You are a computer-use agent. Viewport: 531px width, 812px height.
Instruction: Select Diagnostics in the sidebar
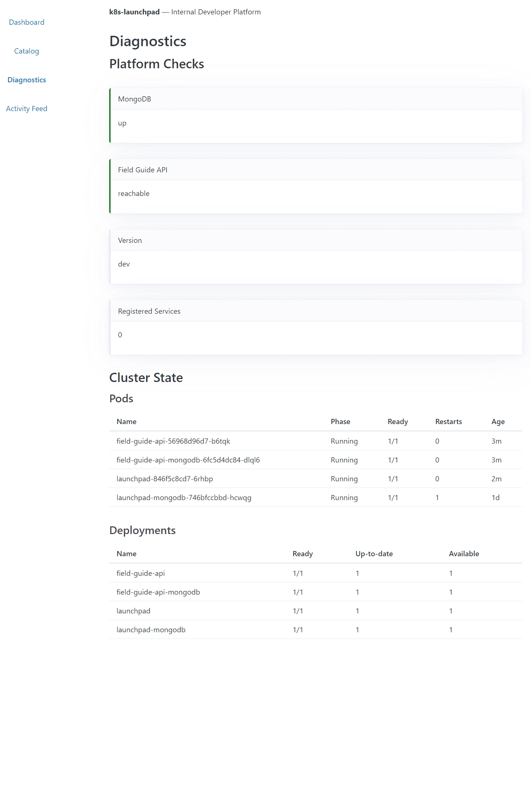(27, 80)
